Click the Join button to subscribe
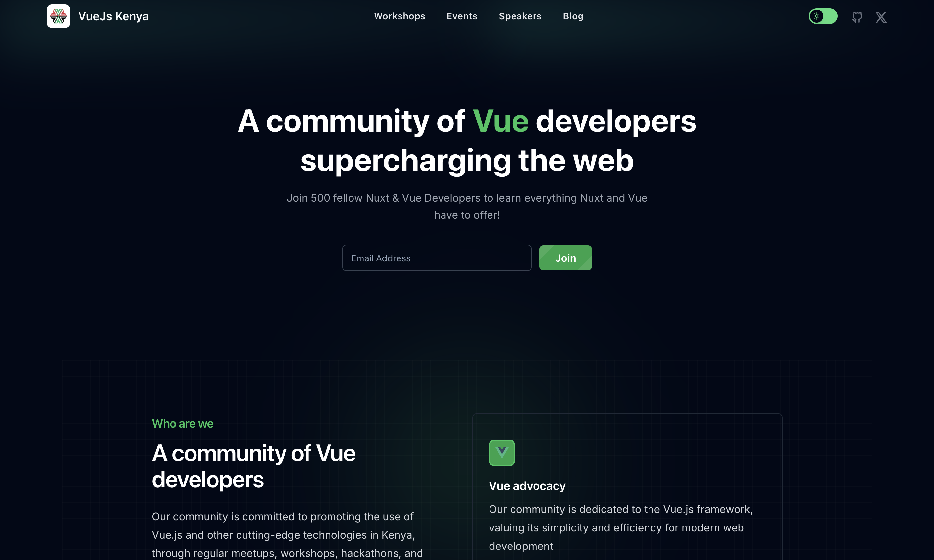The width and height of the screenshot is (934, 560). click(565, 257)
